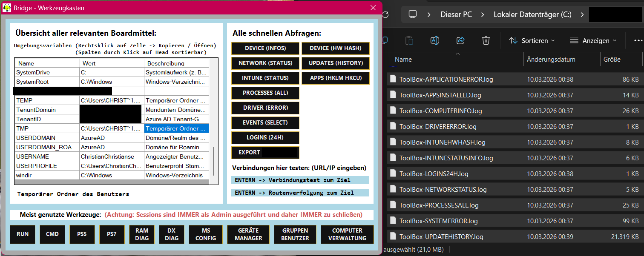Select the ToolBox-UPDATEHISTORY.log file
This screenshot has width=644, height=256.
(442, 237)
